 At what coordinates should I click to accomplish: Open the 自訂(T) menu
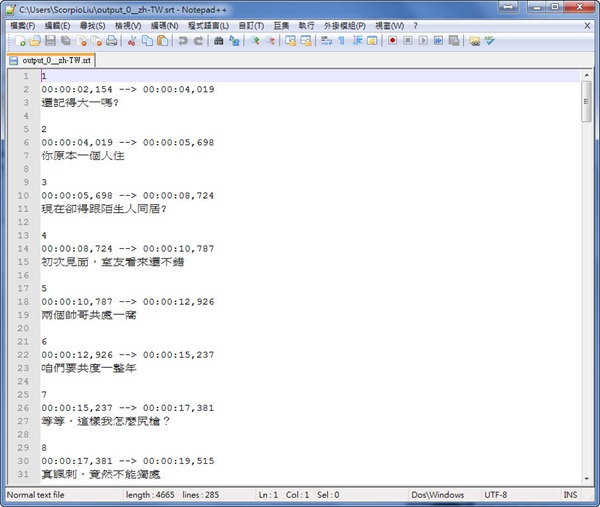coord(251,26)
